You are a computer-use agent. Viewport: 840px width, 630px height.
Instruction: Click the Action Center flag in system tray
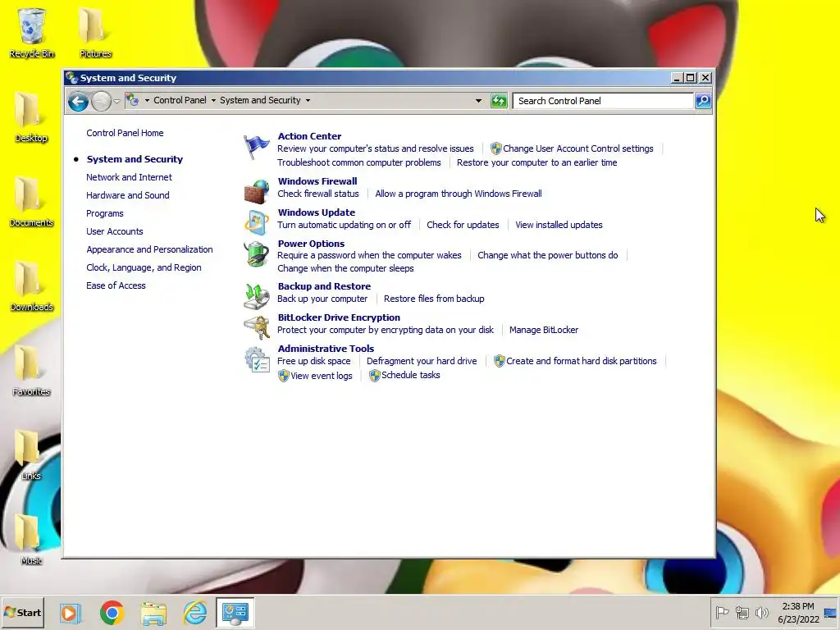722,612
